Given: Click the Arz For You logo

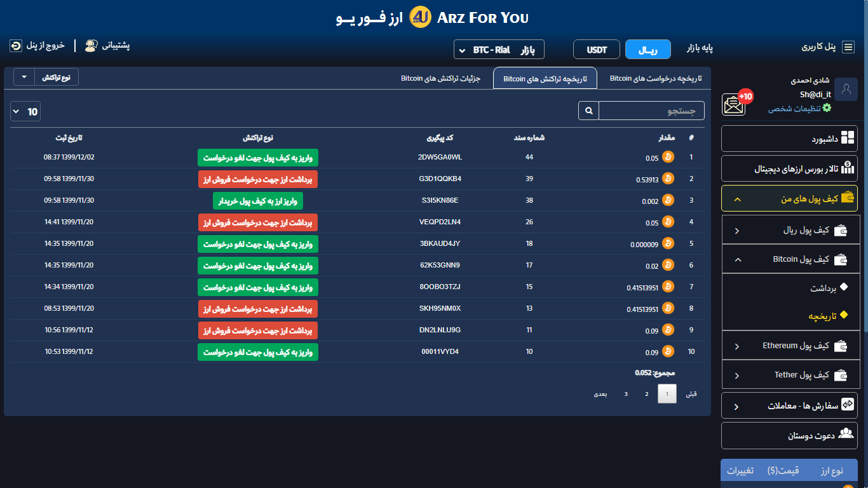Looking at the screenshot, I should point(421,17).
